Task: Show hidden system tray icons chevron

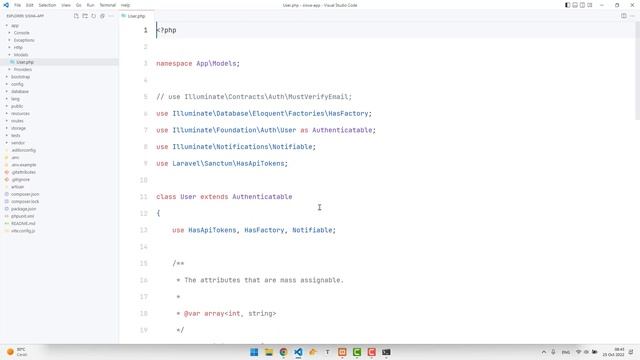Action: coord(544,352)
